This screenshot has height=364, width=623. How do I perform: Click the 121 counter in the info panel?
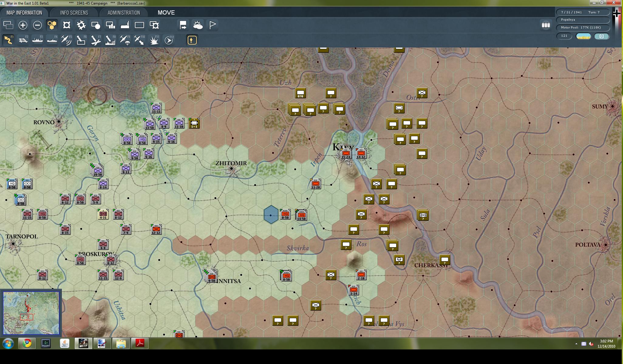pos(564,36)
